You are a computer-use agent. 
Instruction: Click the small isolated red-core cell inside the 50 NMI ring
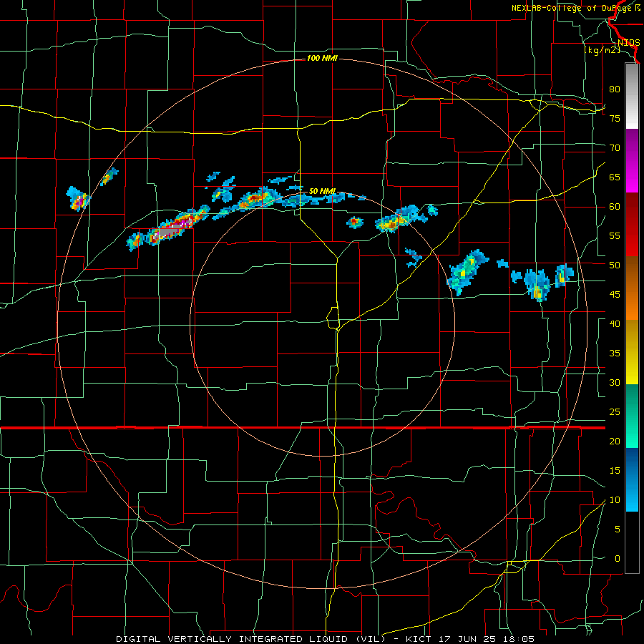click(354, 223)
